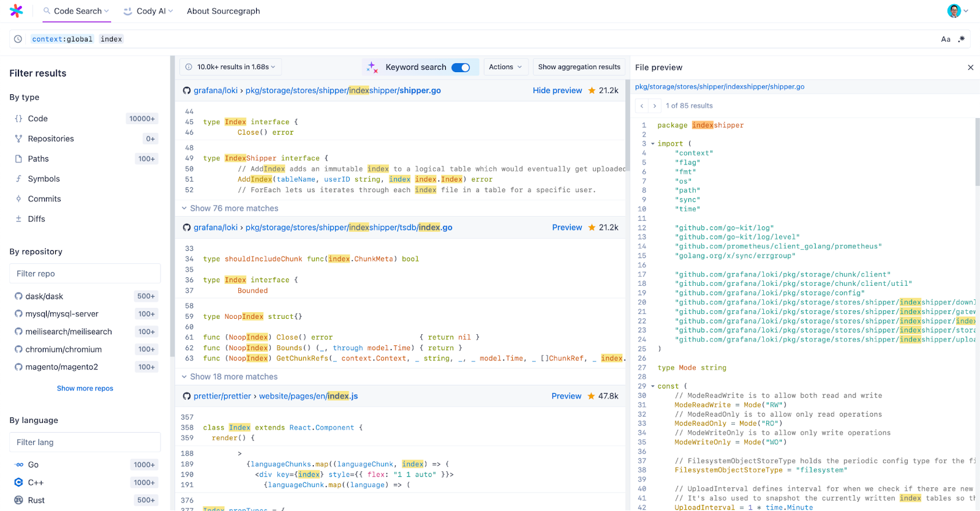
Task: Click the Symbols function icon
Action: (18, 179)
